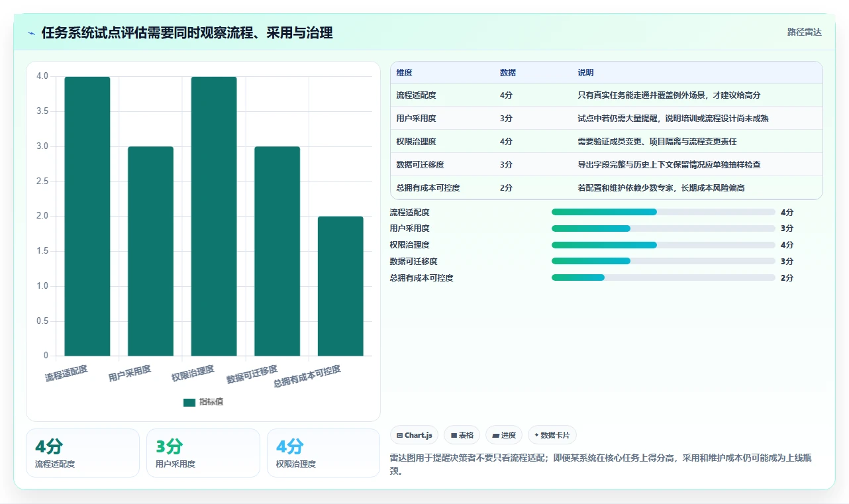Click the 流程适配度 progress bar

[663, 212]
